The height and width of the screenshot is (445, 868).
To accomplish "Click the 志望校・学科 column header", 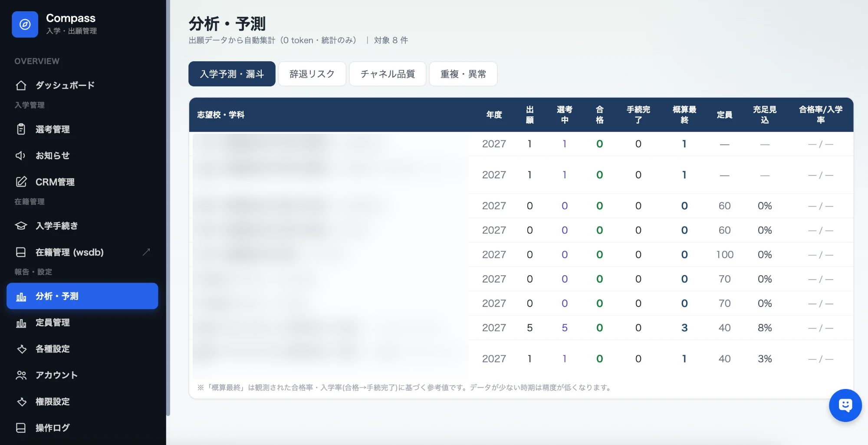I will coord(220,115).
